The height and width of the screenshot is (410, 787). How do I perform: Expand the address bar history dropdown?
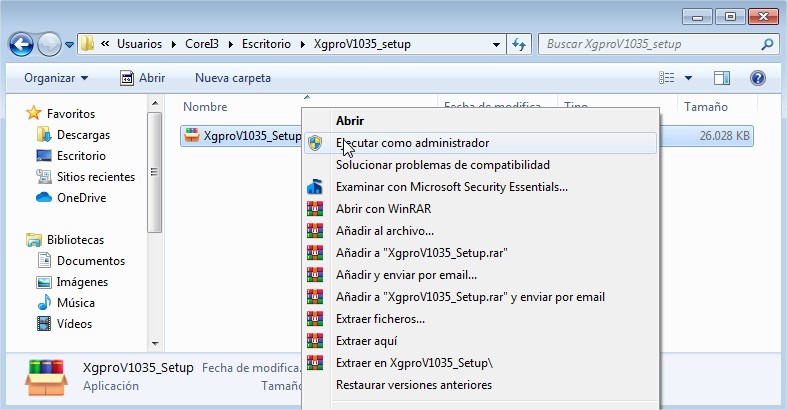[x=495, y=44]
